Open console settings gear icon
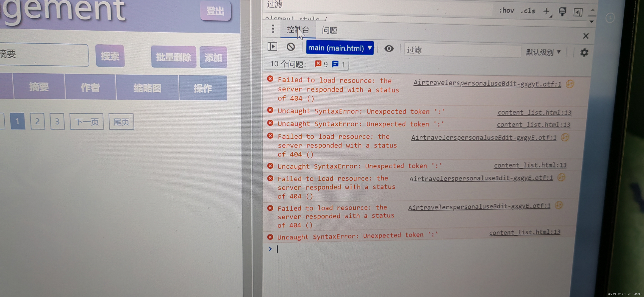 click(584, 53)
